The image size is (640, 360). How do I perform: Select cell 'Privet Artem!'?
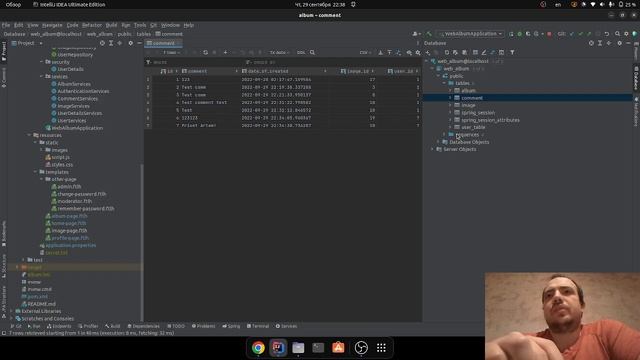tap(199, 125)
